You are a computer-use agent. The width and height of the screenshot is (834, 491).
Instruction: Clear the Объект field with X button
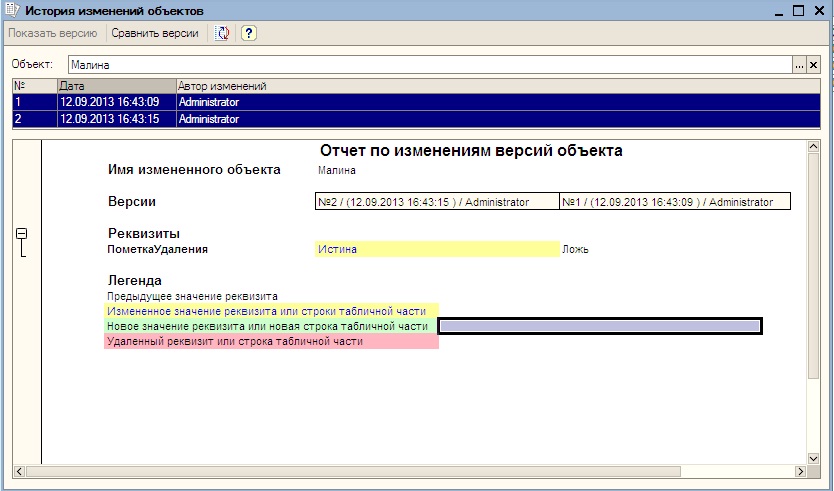pos(813,64)
